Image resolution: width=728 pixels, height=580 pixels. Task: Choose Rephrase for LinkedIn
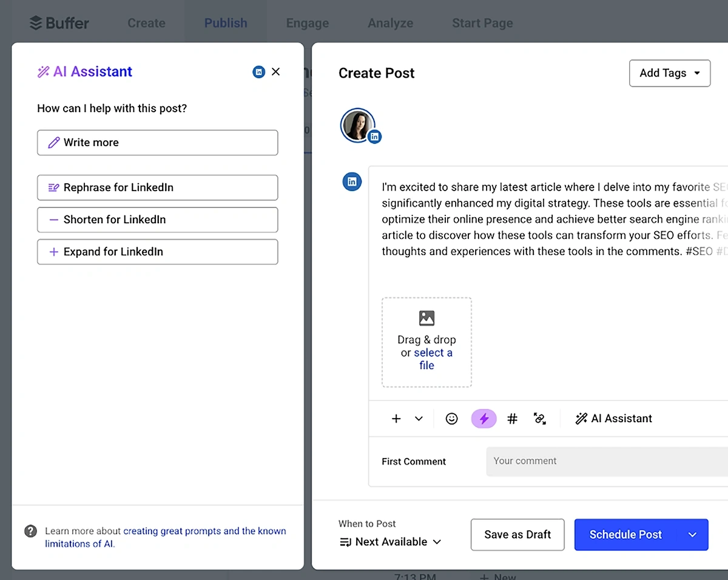pyautogui.click(x=158, y=187)
